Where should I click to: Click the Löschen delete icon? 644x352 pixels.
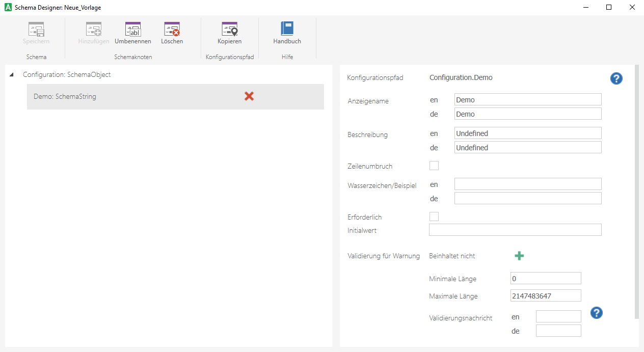coord(172,33)
